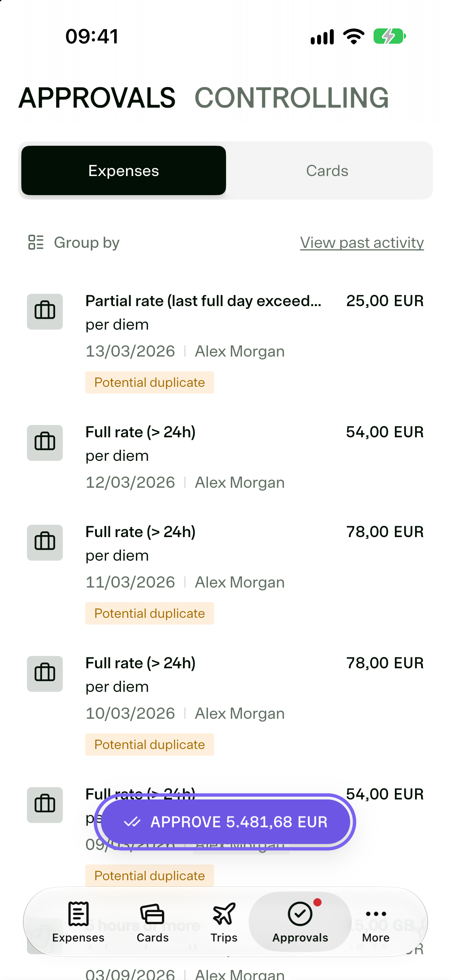This screenshot has height=980, width=451.
Task: Switch to the CONTROLLING tab
Action: tap(292, 98)
